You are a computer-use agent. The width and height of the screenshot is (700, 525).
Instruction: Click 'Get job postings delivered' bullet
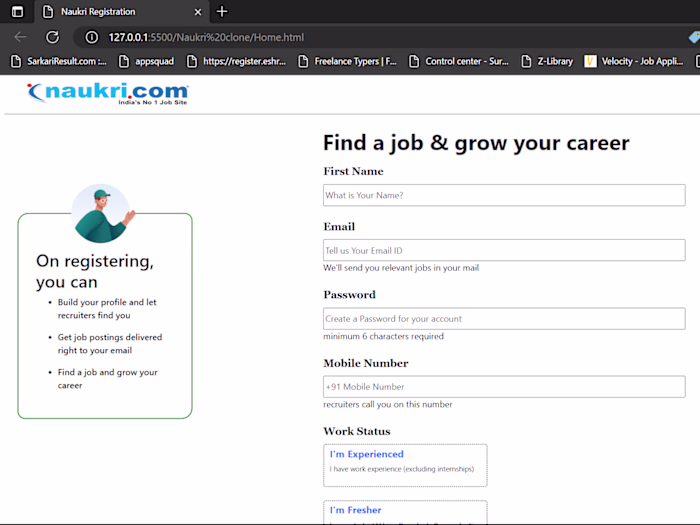pos(110,344)
